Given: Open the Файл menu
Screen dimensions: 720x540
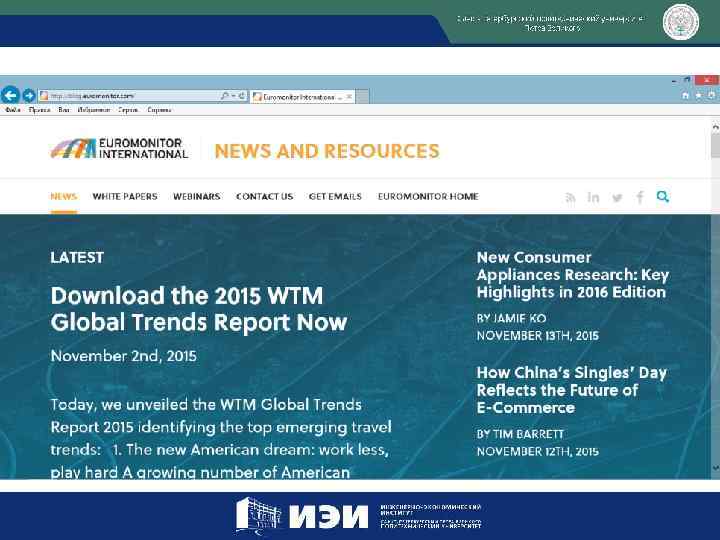Looking at the screenshot, I should (13, 110).
